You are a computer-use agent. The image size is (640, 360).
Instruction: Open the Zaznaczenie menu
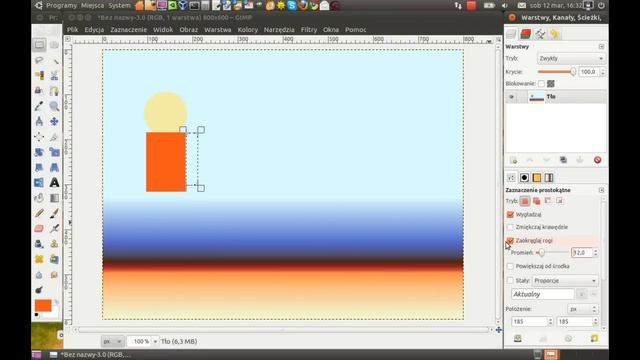point(129,29)
